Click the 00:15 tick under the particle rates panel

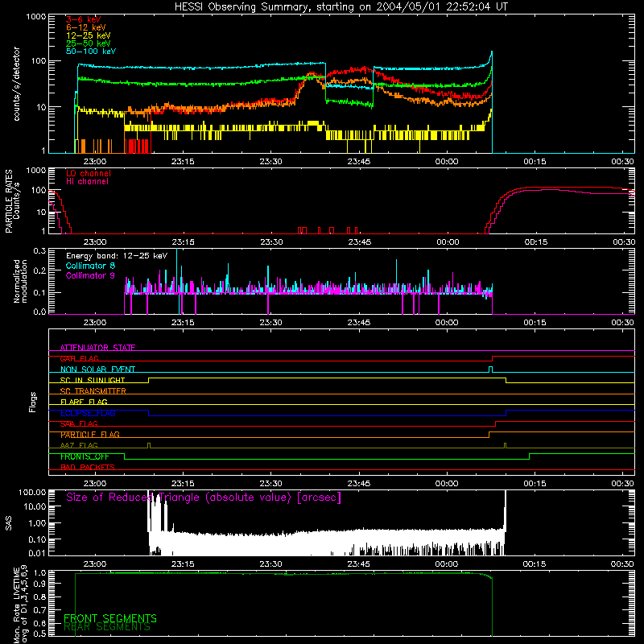pyautogui.click(x=535, y=242)
